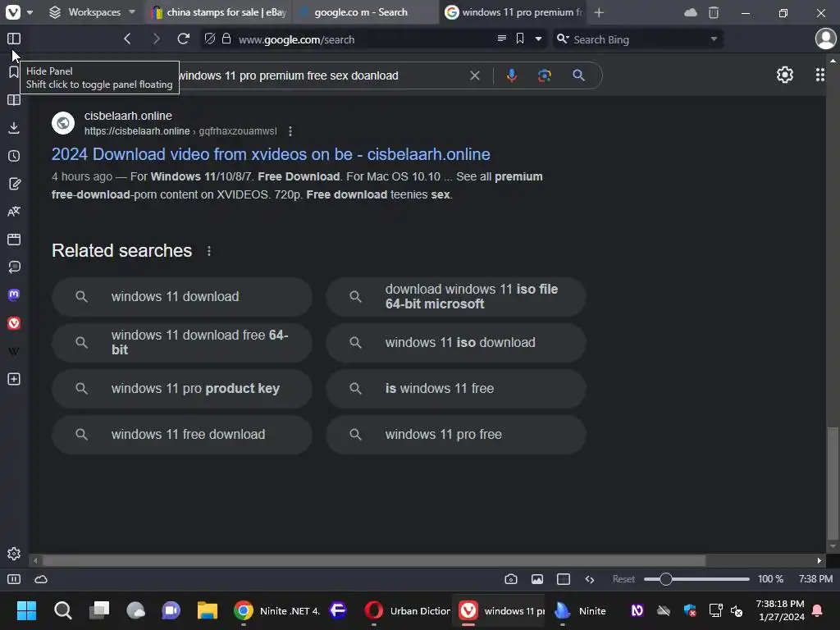Click the horizontal page scrollbar
This screenshot has width=840, height=630.
click(x=374, y=561)
